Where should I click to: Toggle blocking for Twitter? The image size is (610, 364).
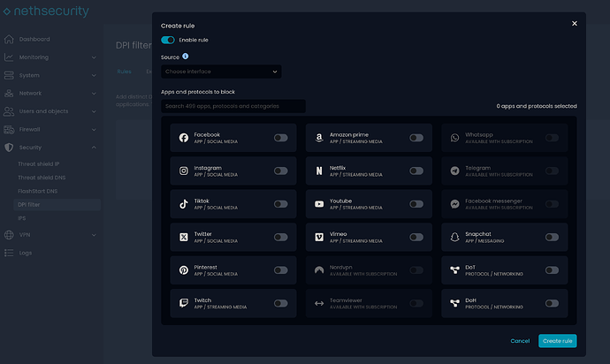[280, 237]
